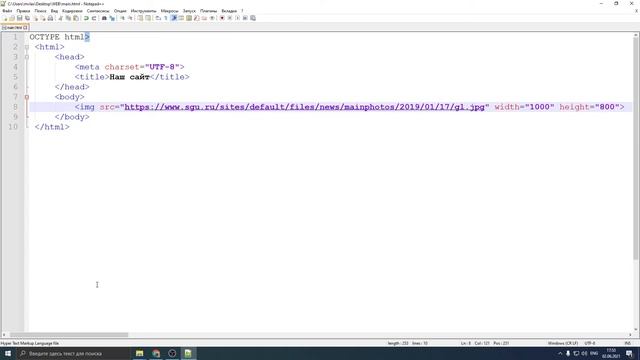Open the Плагины menu
Screen dimensions: 640x360
click(x=209, y=11)
